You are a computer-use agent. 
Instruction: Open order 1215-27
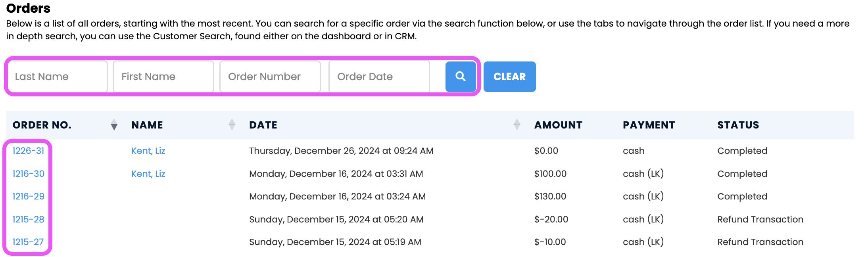28,242
